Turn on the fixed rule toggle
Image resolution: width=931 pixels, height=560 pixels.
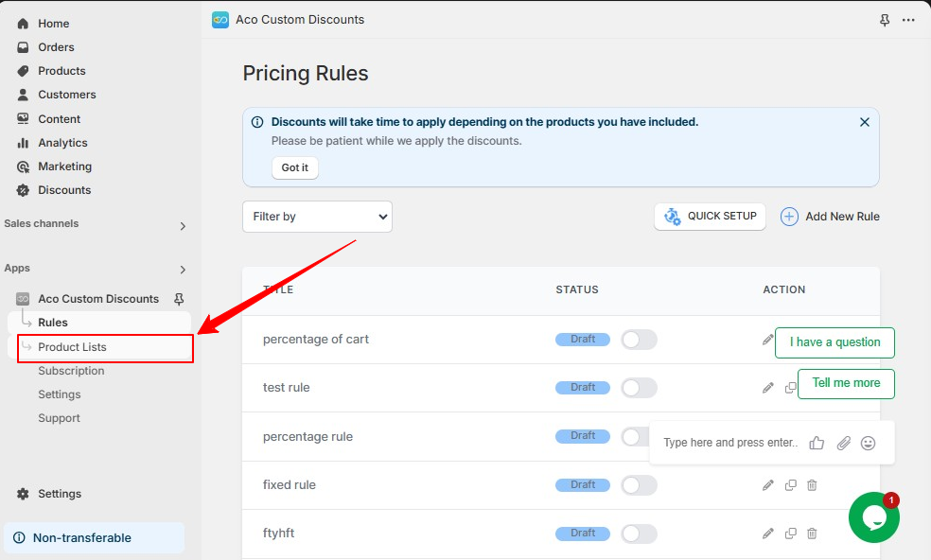tap(639, 485)
